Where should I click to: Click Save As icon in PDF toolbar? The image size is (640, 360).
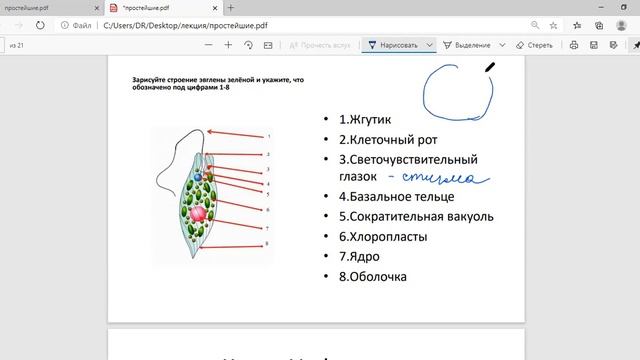pos(613,45)
